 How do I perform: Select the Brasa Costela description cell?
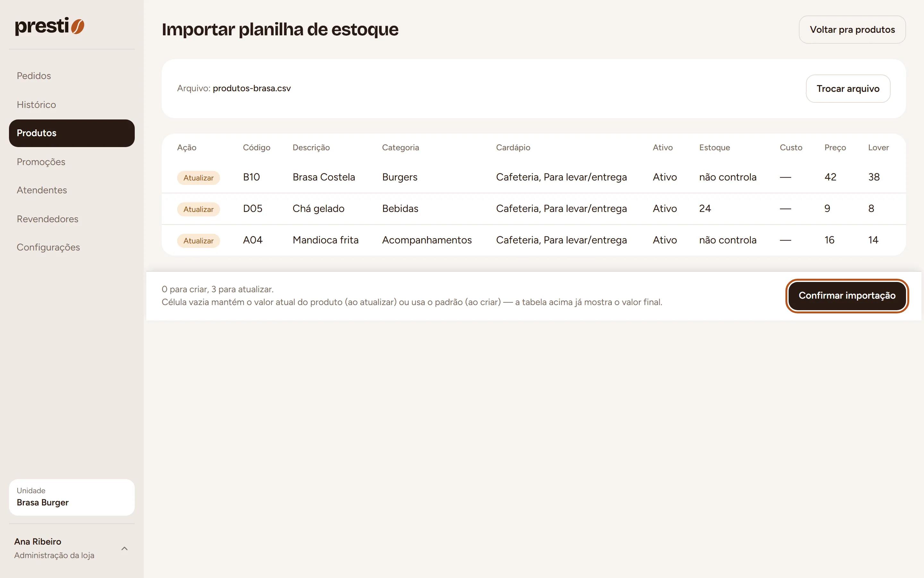323,177
